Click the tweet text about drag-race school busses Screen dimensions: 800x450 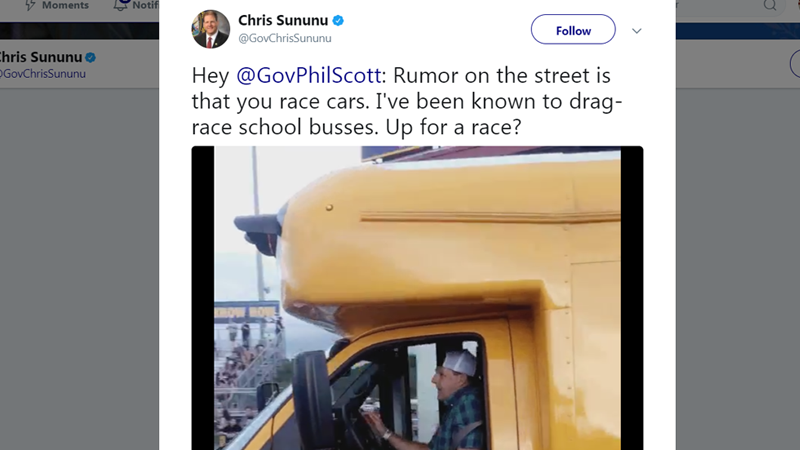click(x=407, y=101)
